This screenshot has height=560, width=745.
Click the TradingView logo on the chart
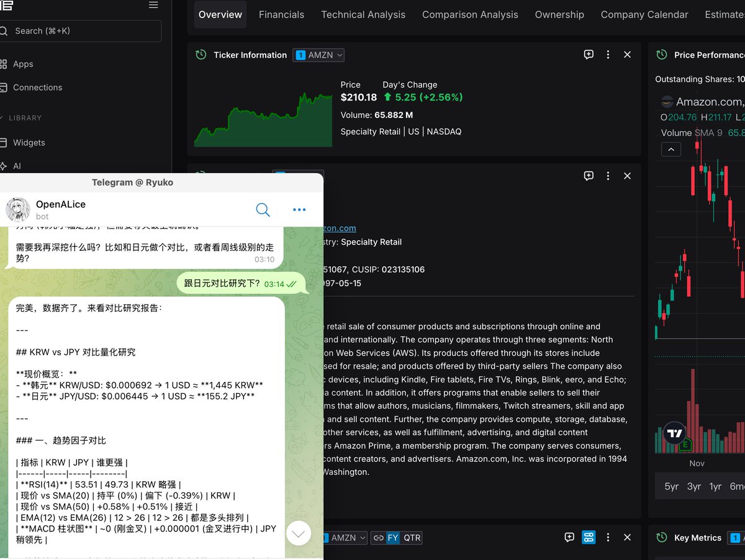click(675, 433)
